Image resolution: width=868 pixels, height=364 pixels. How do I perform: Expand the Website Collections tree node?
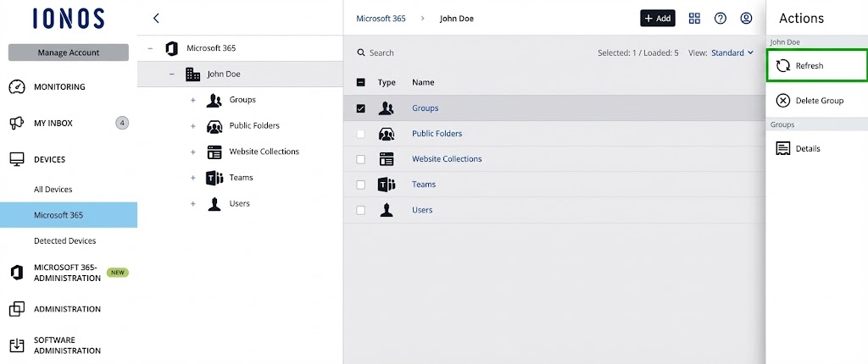(193, 152)
